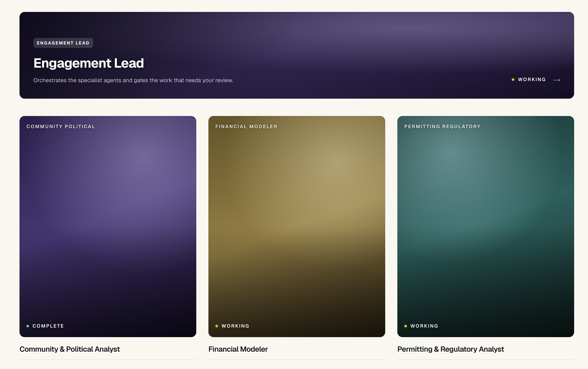Screen dimensions: 588x369
Task: Open the Financial Modeler title below card
Action: point(238,349)
